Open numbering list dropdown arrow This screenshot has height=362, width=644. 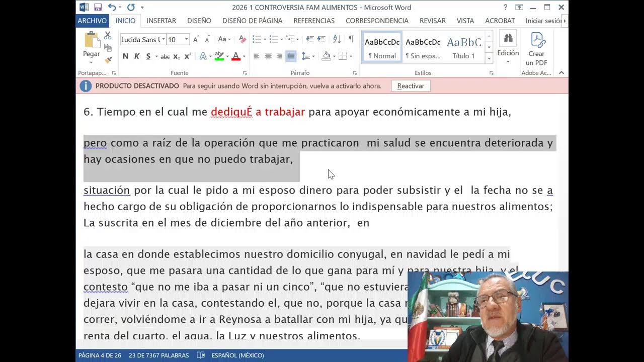[282, 39]
